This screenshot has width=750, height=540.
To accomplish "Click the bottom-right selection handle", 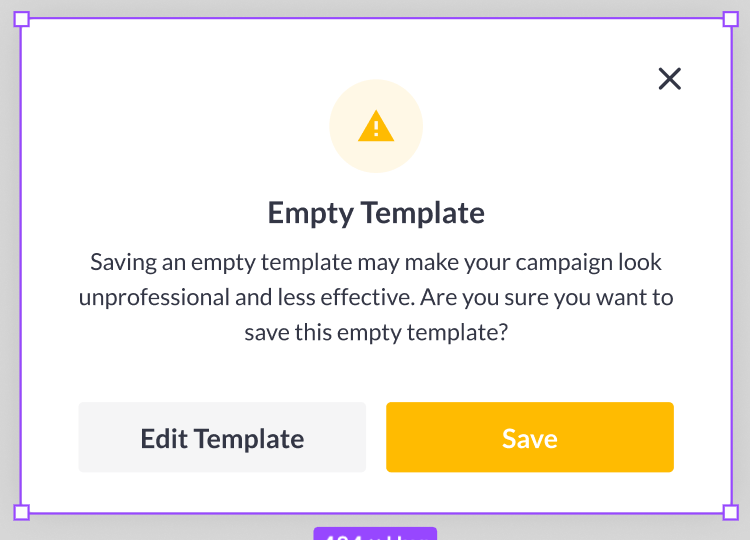I will [x=730, y=512].
